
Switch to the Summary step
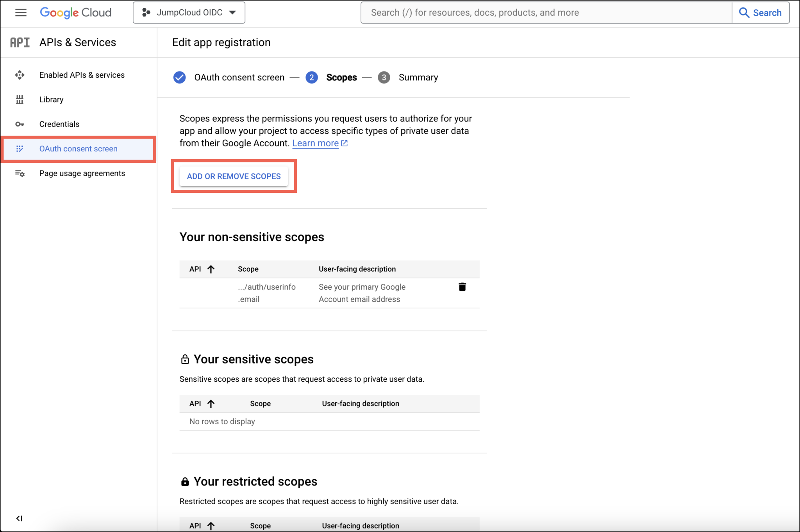click(x=418, y=77)
